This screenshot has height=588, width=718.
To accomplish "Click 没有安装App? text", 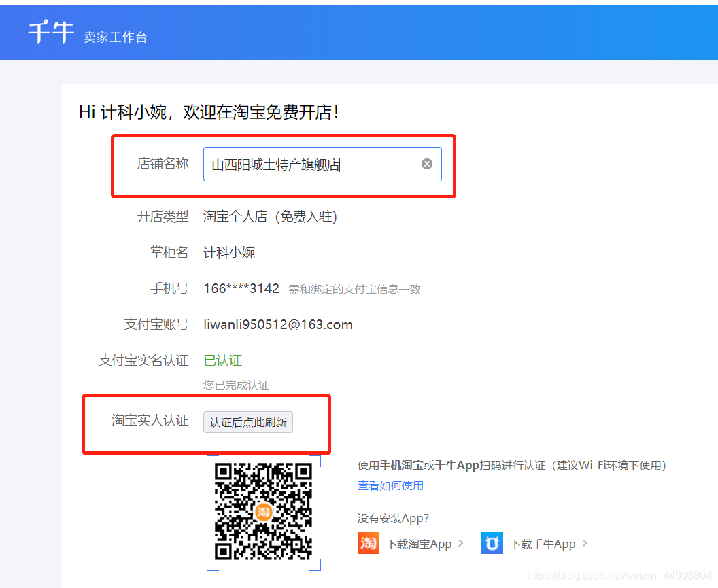I will coord(393,518).
